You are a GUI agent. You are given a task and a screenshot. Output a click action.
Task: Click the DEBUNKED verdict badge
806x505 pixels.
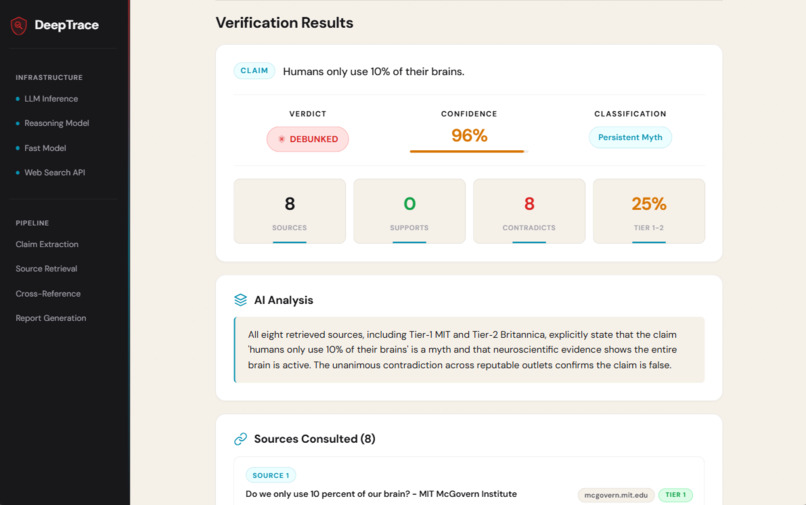point(307,139)
